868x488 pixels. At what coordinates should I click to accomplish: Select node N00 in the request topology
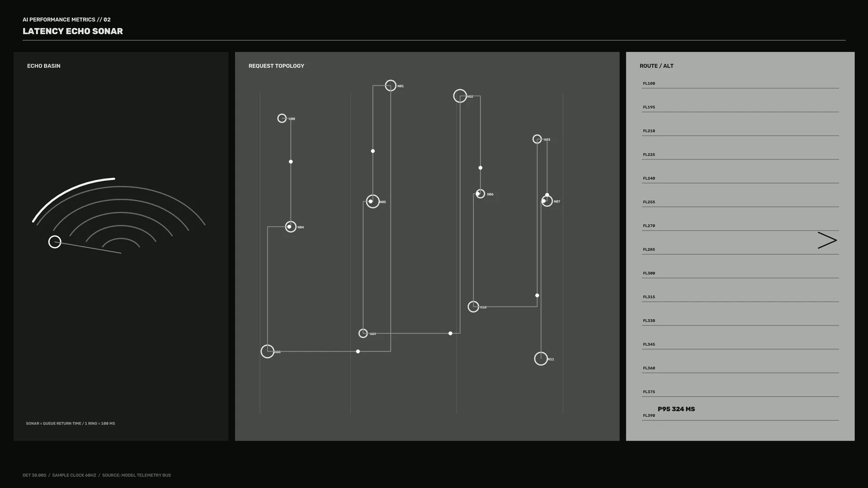[x=282, y=118]
